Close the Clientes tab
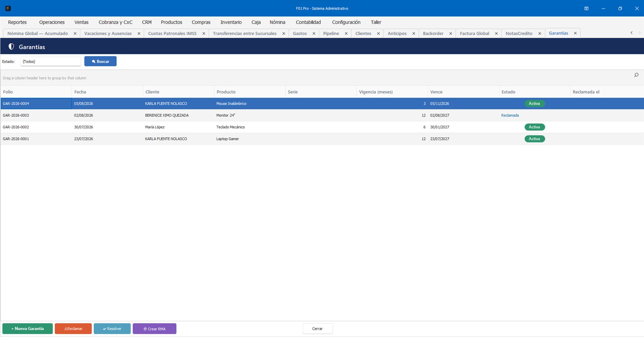The height and width of the screenshot is (337, 644). click(x=378, y=34)
